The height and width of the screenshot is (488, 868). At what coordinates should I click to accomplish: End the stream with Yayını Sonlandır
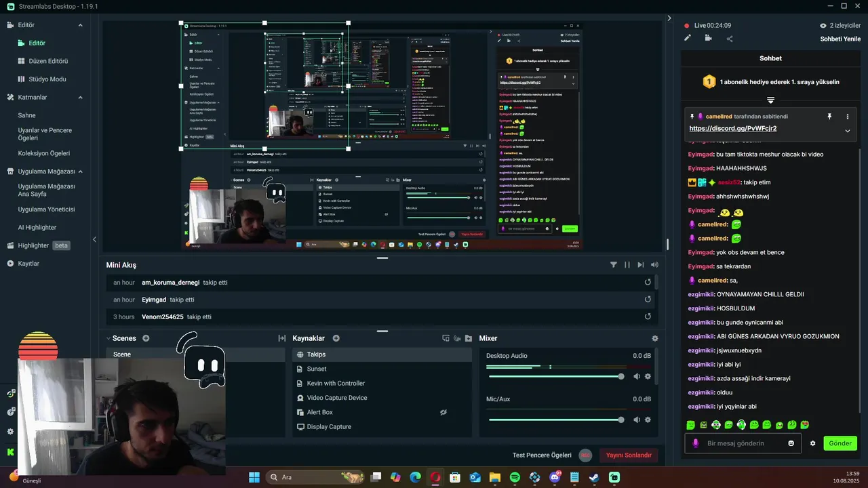click(x=628, y=455)
